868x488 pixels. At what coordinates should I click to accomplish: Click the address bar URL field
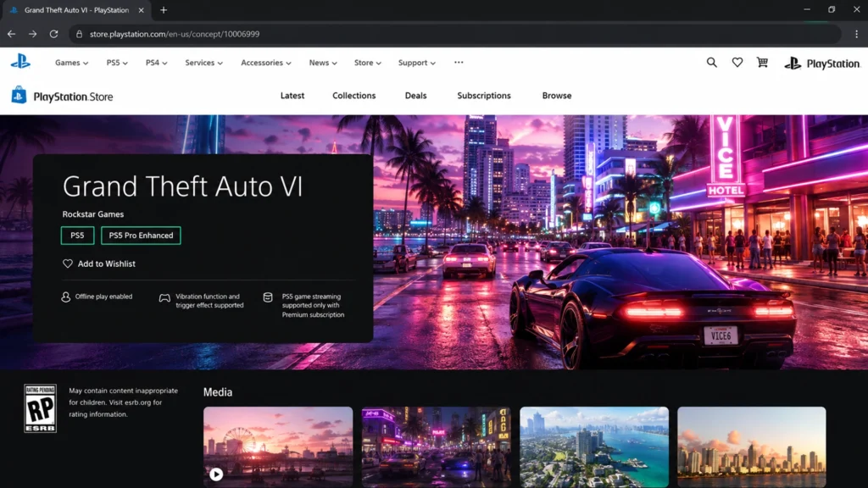pos(455,34)
